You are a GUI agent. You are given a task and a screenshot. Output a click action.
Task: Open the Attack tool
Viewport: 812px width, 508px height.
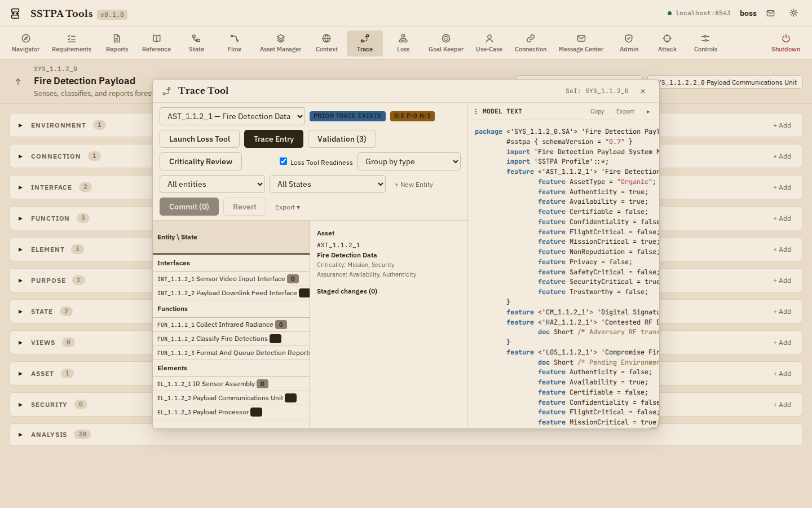click(x=667, y=43)
